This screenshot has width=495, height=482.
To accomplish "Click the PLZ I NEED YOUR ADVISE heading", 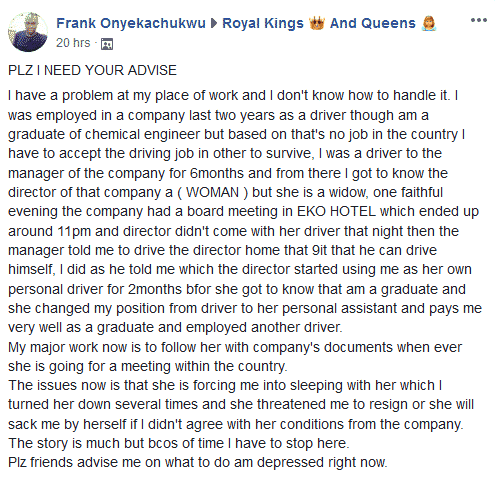I will coord(92,70).
